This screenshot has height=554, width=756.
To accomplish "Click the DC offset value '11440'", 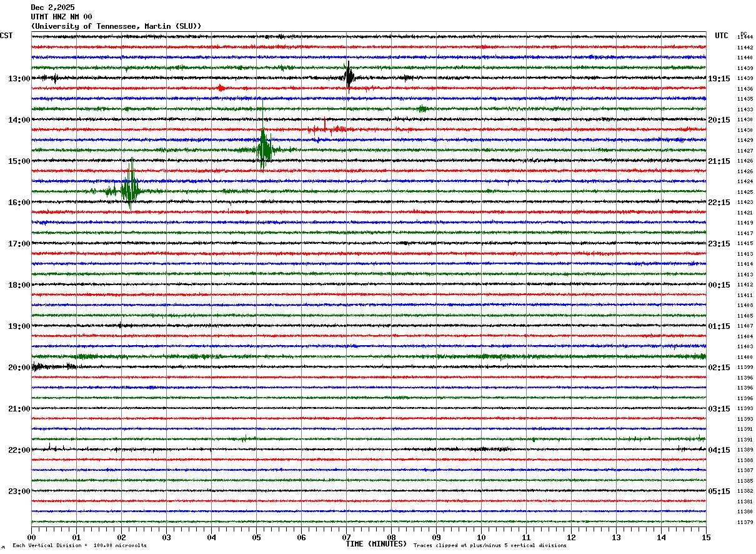I will [x=745, y=58].
